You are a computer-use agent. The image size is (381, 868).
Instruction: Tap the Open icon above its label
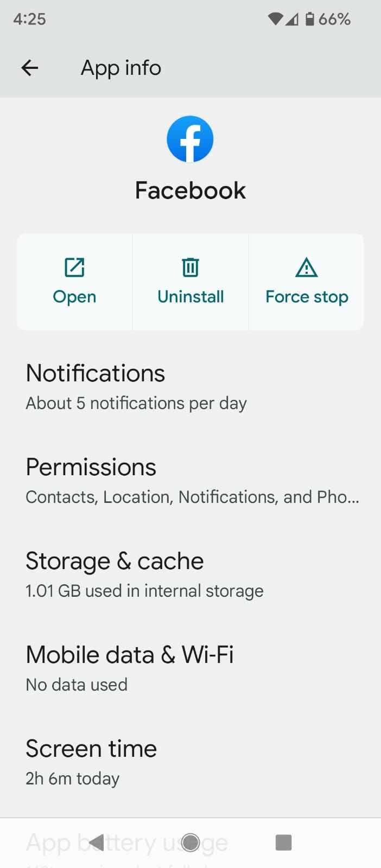point(74,267)
